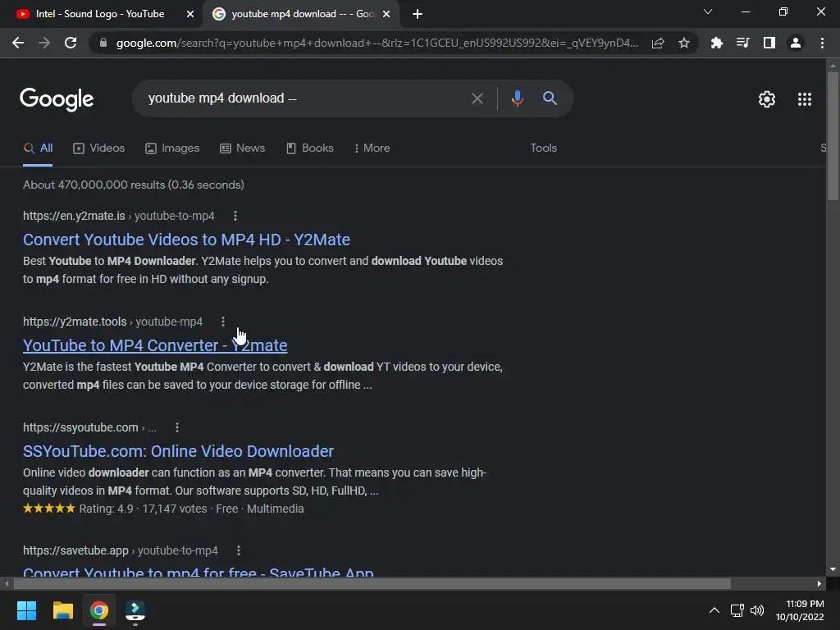Open the Chrome extensions puzzle icon
Screen dimensions: 840x630
pos(716,43)
